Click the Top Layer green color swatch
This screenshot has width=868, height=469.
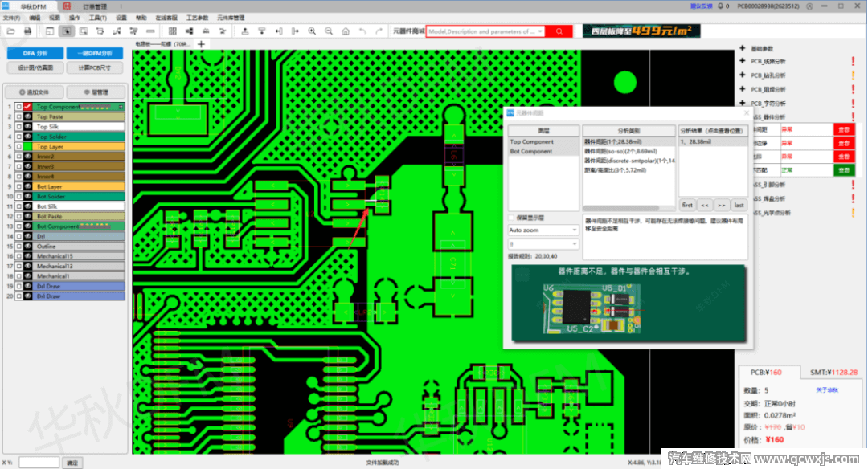(x=27, y=147)
